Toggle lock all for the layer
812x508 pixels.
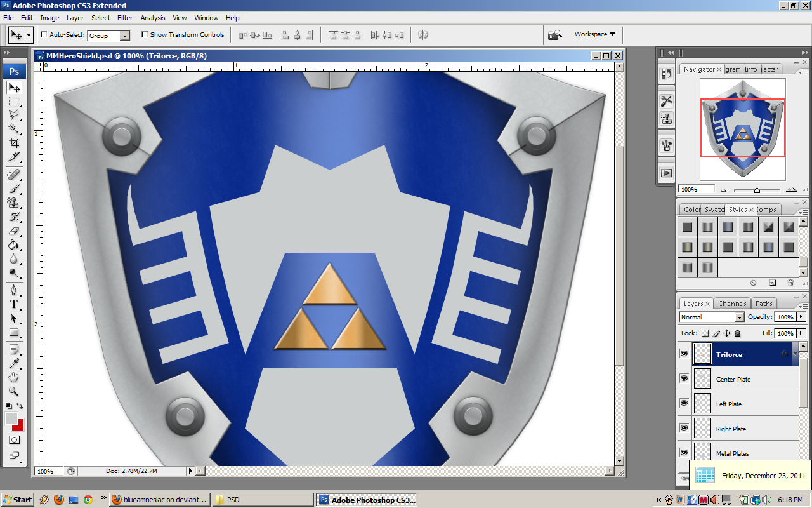click(738, 333)
